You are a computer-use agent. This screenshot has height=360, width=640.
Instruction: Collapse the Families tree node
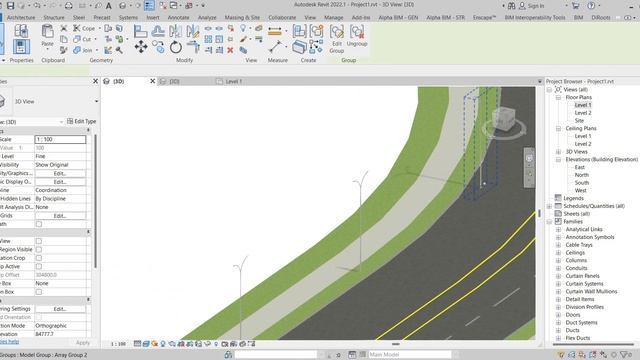(x=549, y=221)
